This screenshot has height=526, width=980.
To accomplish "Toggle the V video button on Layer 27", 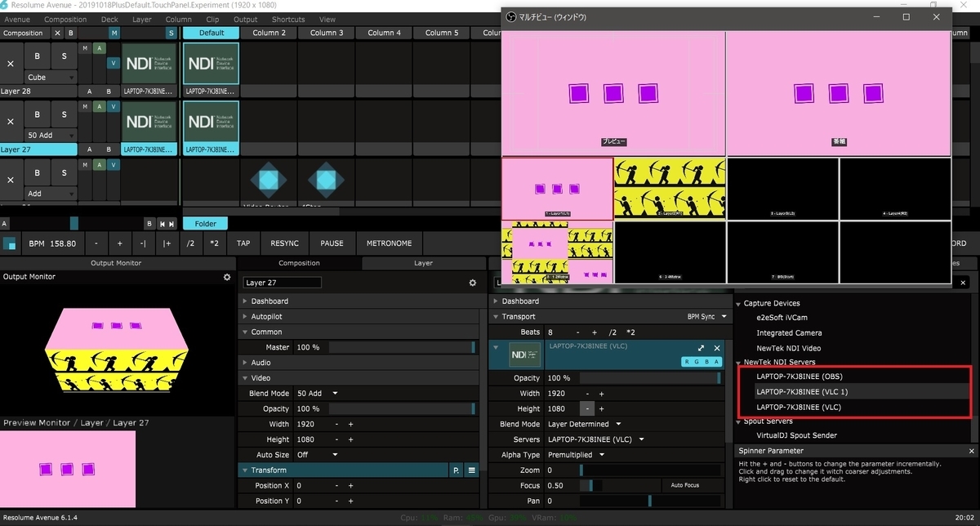I will tap(114, 106).
